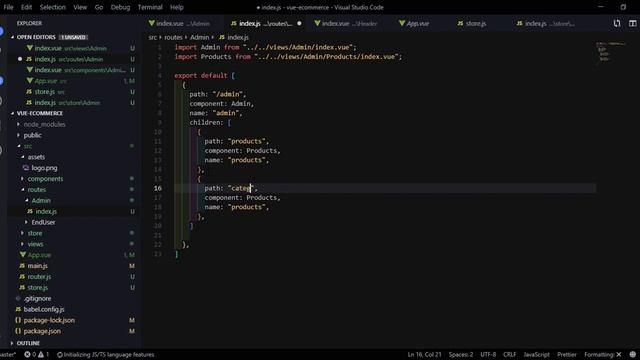Open the Terminal menu
Screen dimensions: 640x360
click(x=150, y=7)
